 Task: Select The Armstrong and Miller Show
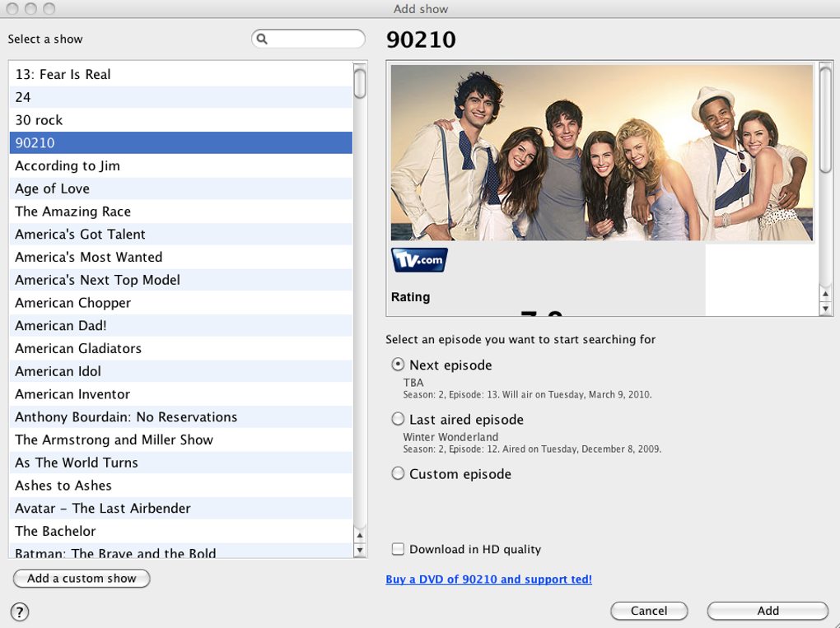(181, 440)
